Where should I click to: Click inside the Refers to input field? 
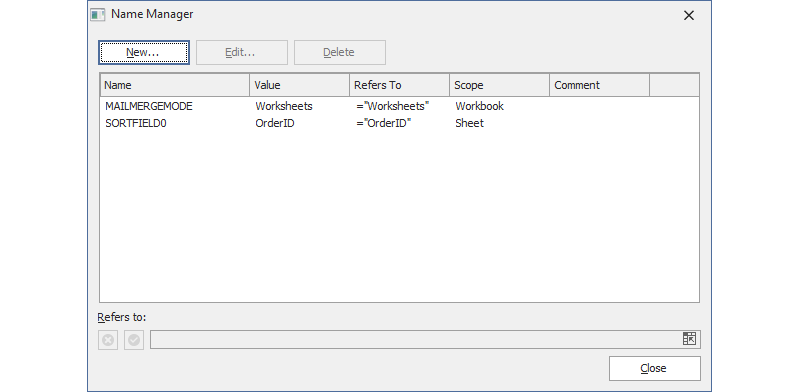[416, 339]
